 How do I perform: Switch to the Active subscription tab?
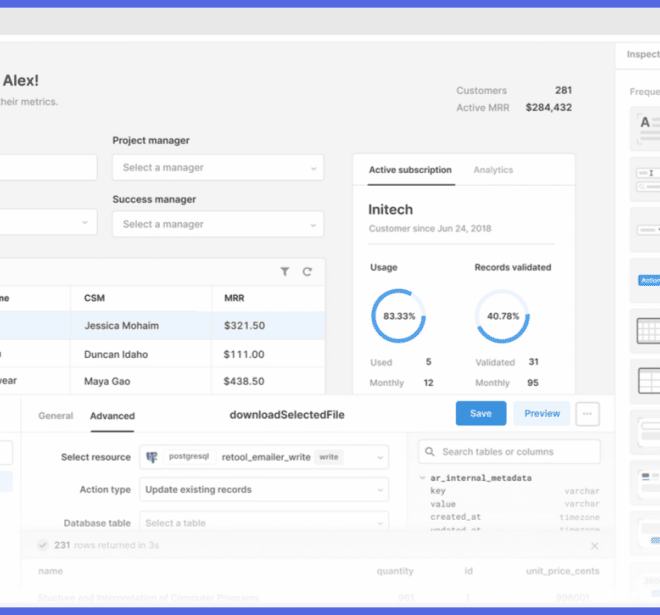click(410, 170)
